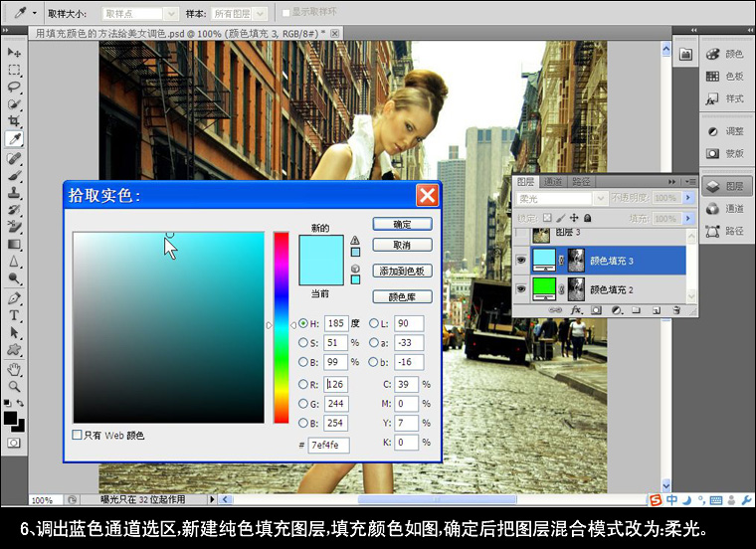Select the R red radio button
The height and width of the screenshot is (549, 756).
(x=303, y=384)
